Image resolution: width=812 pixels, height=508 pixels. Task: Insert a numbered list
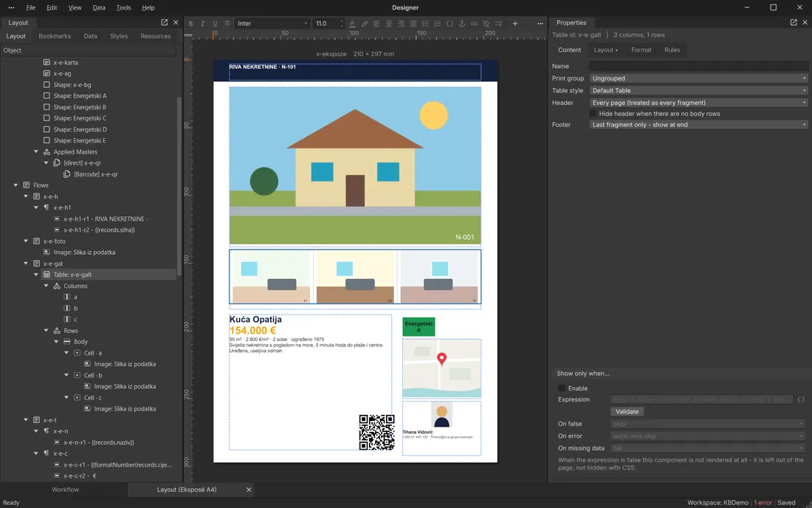[x=438, y=24]
